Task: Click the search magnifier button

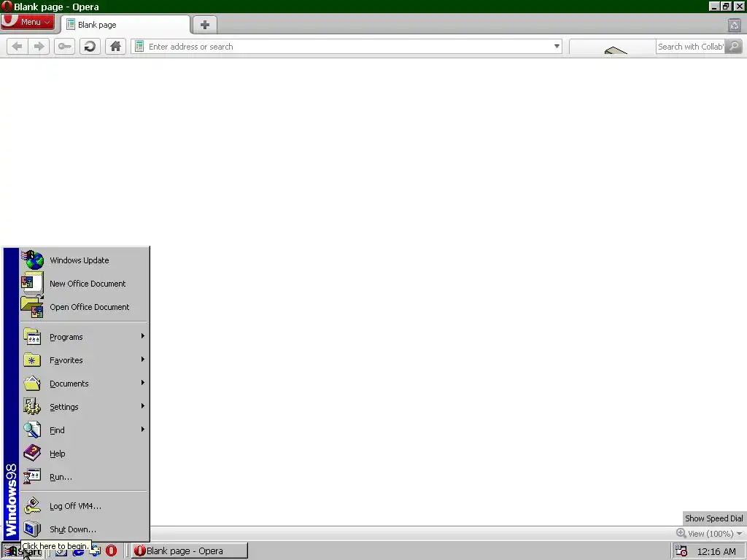Action: pyautogui.click(x=734, y=46)
